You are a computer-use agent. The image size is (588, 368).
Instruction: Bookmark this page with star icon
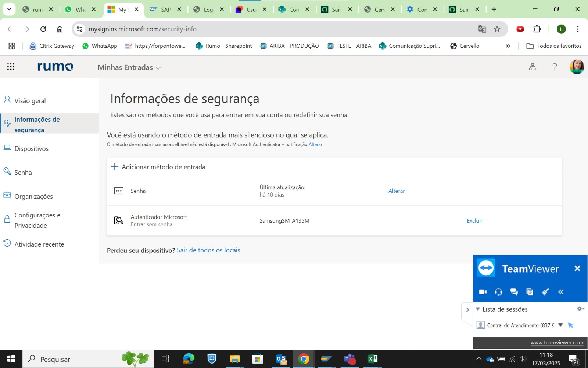[497, 29]
